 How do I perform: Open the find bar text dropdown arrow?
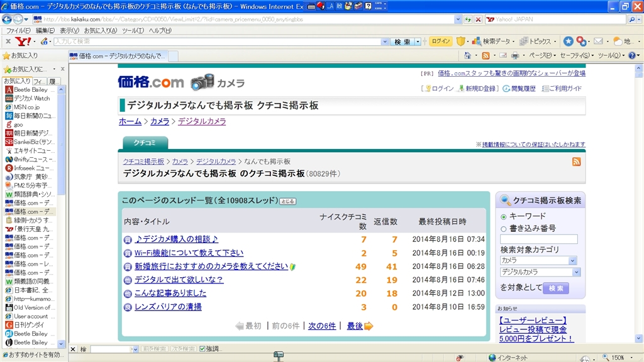[135, 349]
